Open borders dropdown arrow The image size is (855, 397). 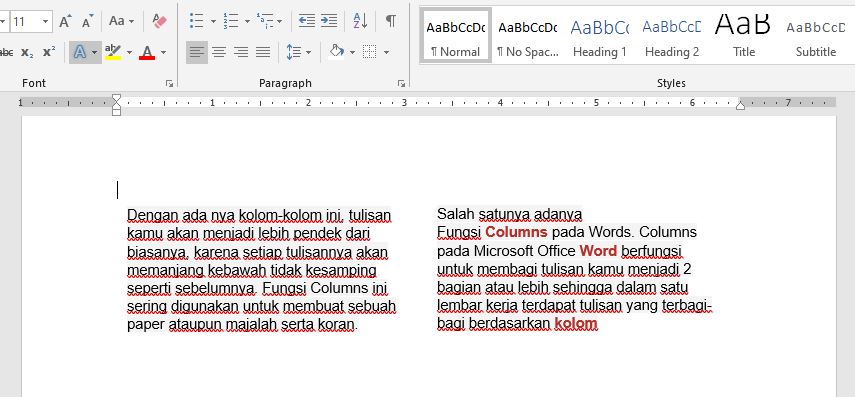[387, 52]
